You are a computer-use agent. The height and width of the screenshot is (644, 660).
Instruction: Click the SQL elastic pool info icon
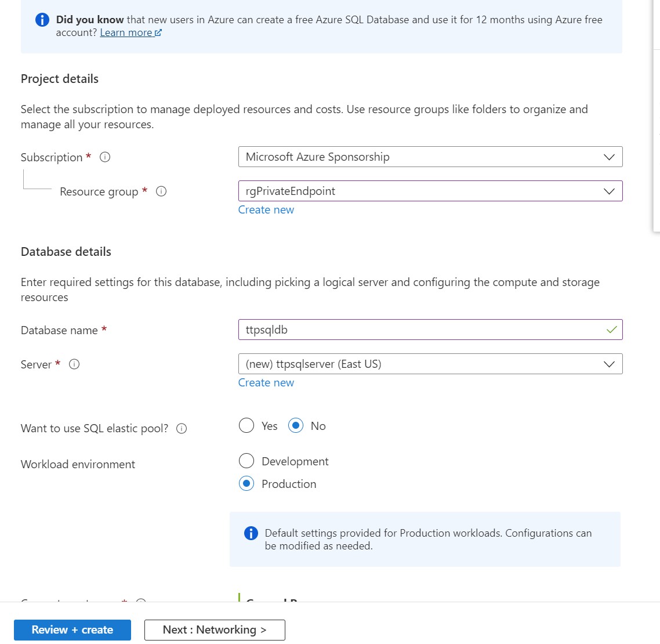182,429
